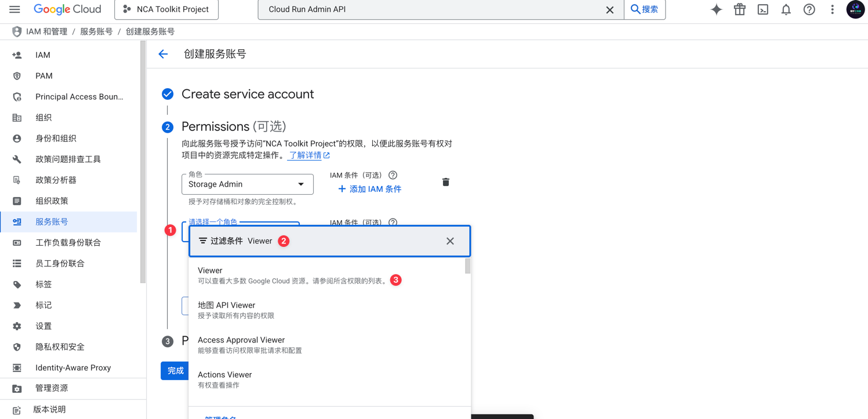This screenshot has width=868, height=419.
Task: Open the 了解详情 link
Action: (x=304, y=155)
